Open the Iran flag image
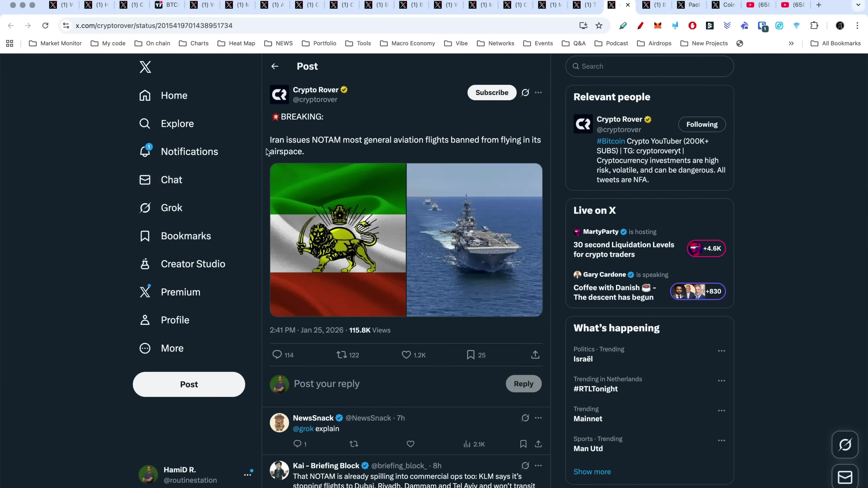 pyautogui.click(x=338, y=240)
